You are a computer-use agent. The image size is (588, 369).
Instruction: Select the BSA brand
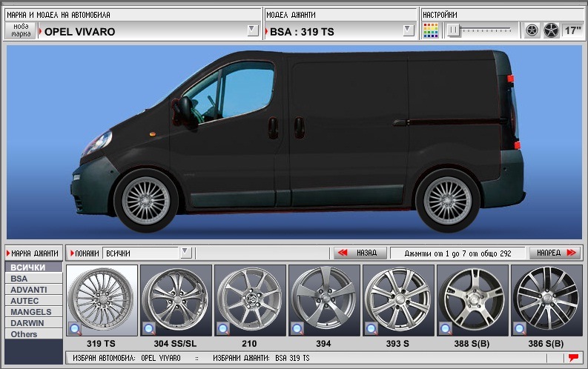34,279
